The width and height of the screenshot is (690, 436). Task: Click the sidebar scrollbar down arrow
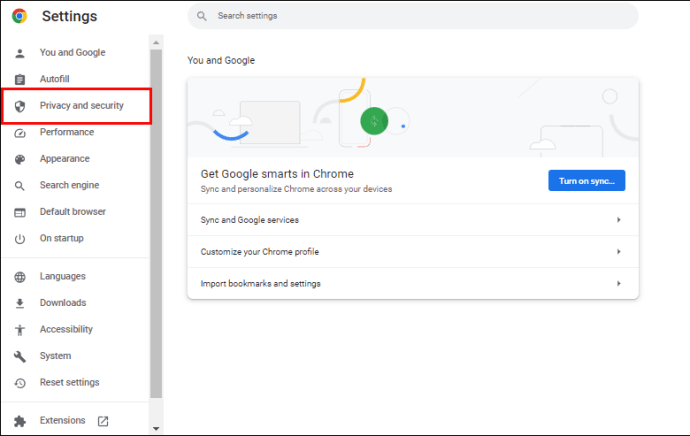[156, 428]
